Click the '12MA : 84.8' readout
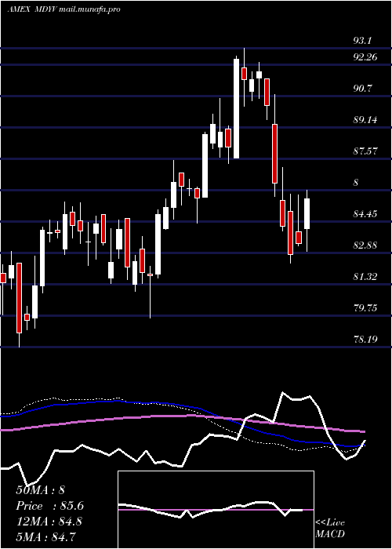Screen dimensions: 392x549 coord(49,522)
